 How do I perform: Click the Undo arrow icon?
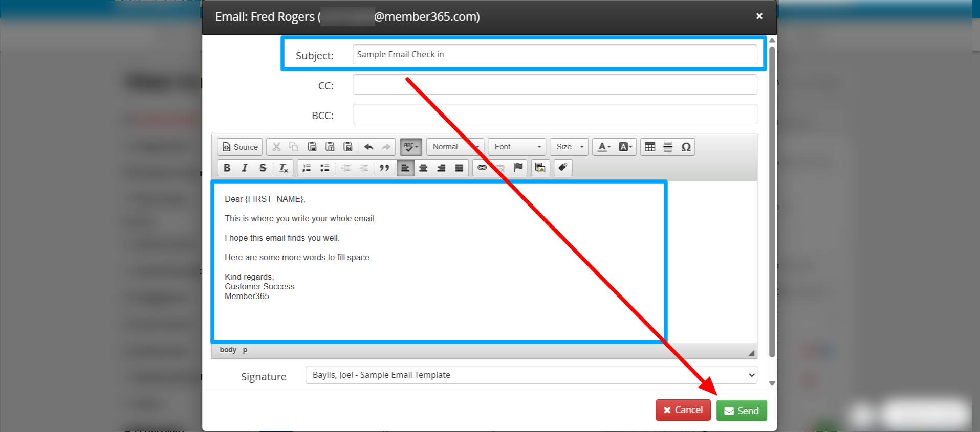(368, 147)
